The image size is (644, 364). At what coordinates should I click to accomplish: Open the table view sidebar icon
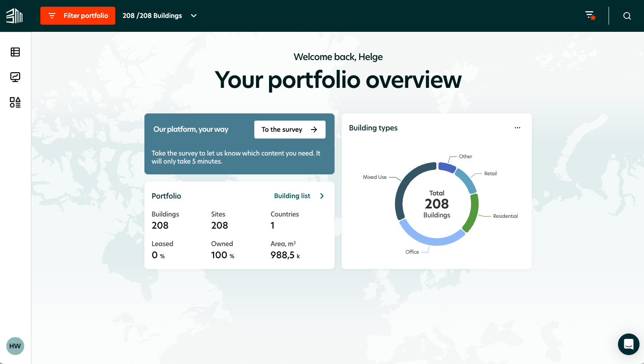pos(15,52)
